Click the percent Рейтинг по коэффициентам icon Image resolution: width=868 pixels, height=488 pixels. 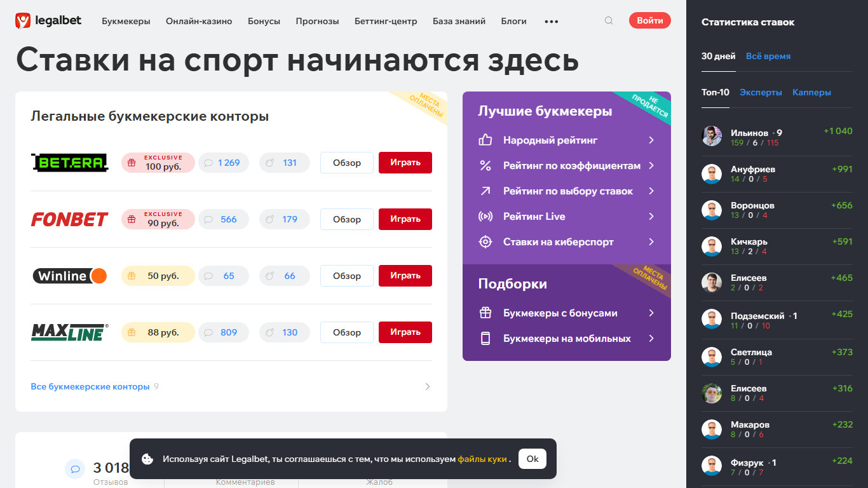(x=485, y=165)
